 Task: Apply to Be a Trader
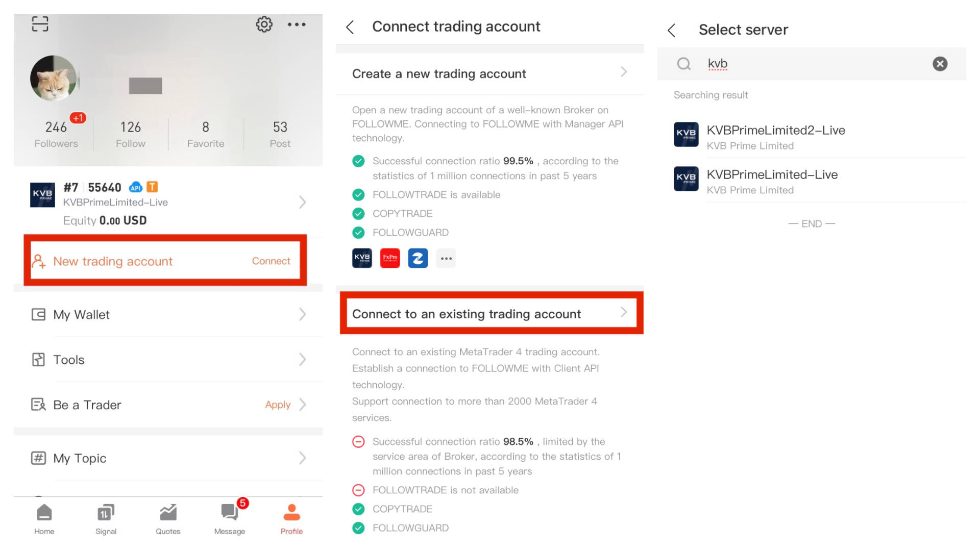click(x=278, y=405)
